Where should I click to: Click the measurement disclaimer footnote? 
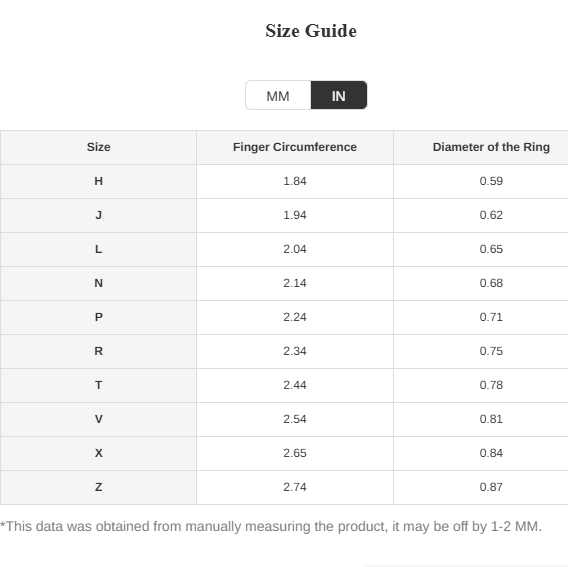point(271,526)
